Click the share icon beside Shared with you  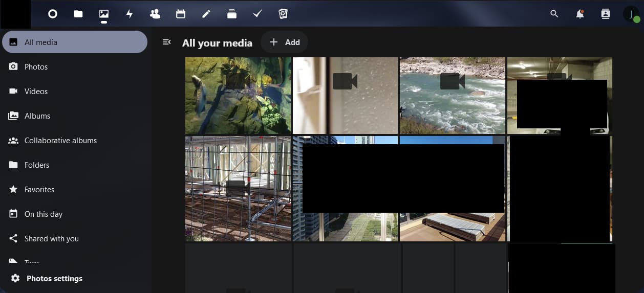(13, 238)
